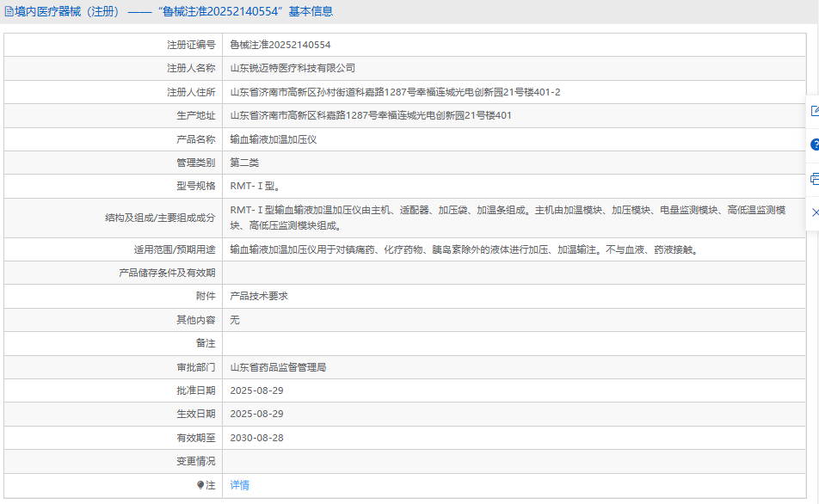The width and height of the screenshot is (819, 504).
Task: Click the 第二类 management category value
Action: click(244, 163)
